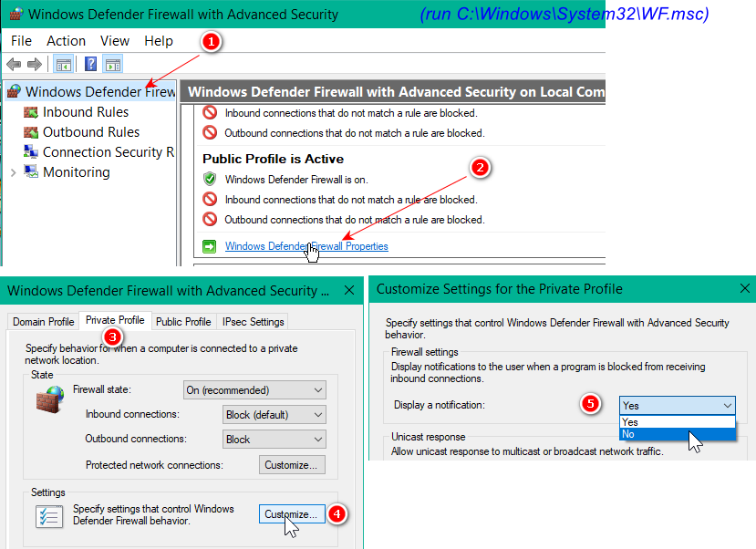Choose Yes in the notification dropdown list
Viewport: 756px width, 549px height.
[x=678, y=422]
